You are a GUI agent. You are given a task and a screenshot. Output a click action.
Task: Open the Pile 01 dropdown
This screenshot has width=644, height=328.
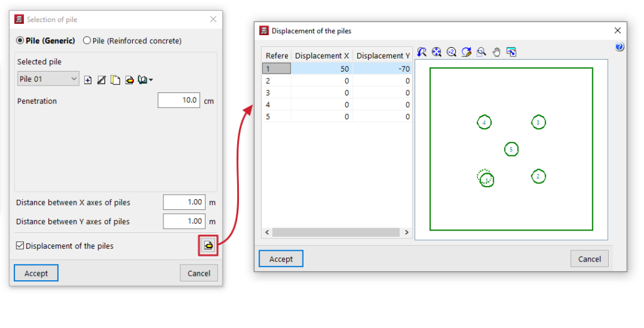tap(48, 79)
